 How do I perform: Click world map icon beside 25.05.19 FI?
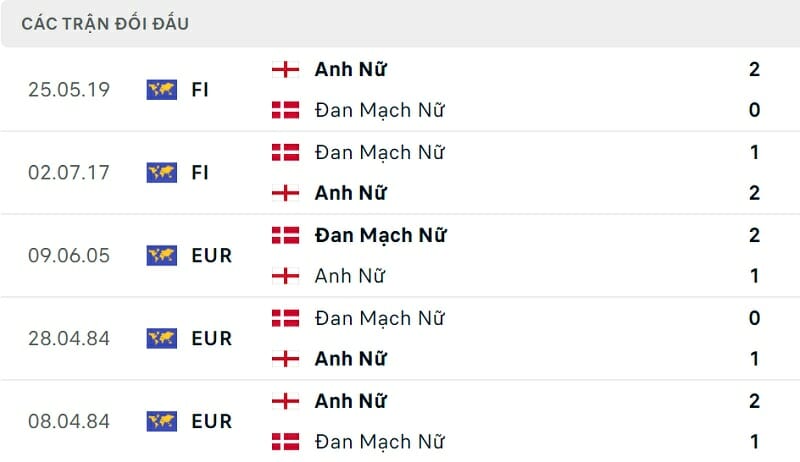coord(161,89)
